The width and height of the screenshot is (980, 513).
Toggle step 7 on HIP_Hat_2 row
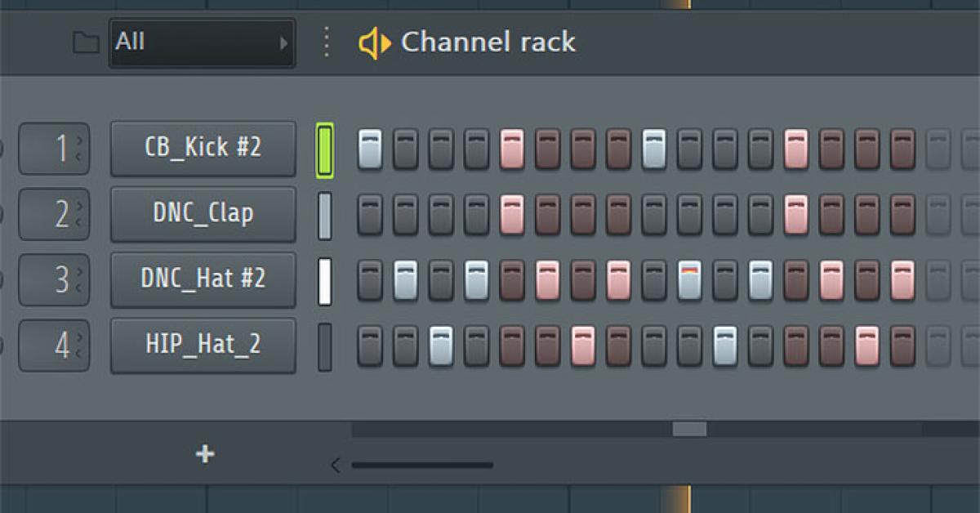pos(583,345)
